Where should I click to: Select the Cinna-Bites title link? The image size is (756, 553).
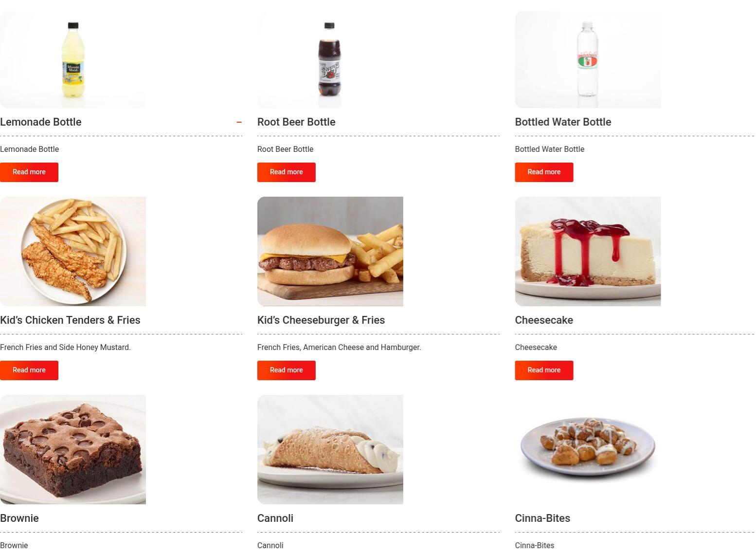(542, 518)
